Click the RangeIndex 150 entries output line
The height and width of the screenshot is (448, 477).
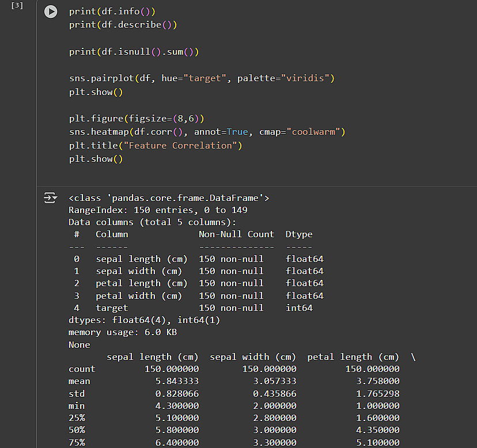158,210
